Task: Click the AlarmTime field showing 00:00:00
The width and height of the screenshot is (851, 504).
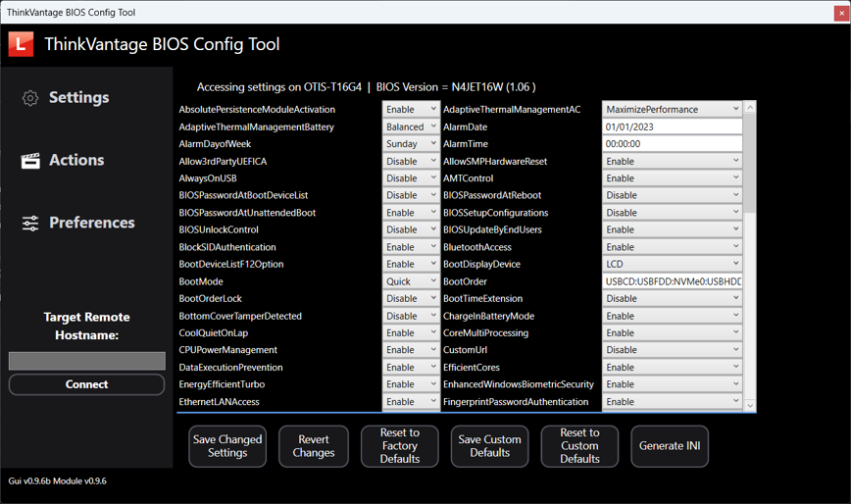Action: [x=672, y=144]
